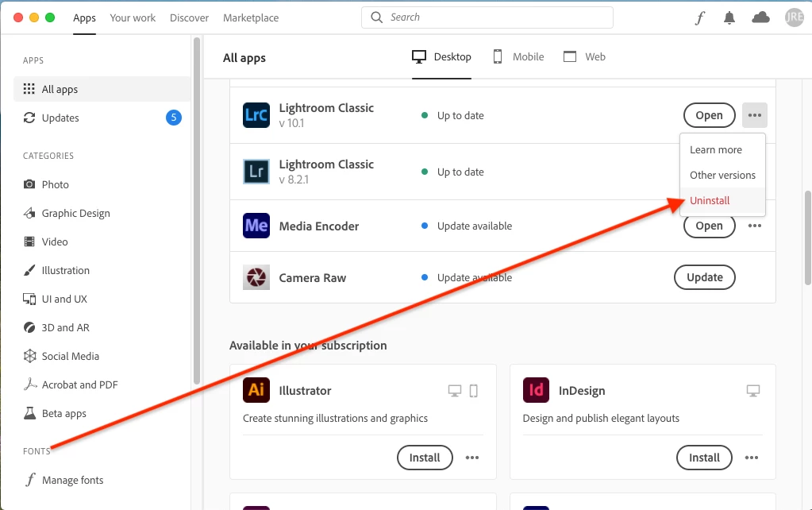This screenshot has width=812, height=510.
Task: Click the Illustrator mobile availability icon
Action: [x=473, y=391]
